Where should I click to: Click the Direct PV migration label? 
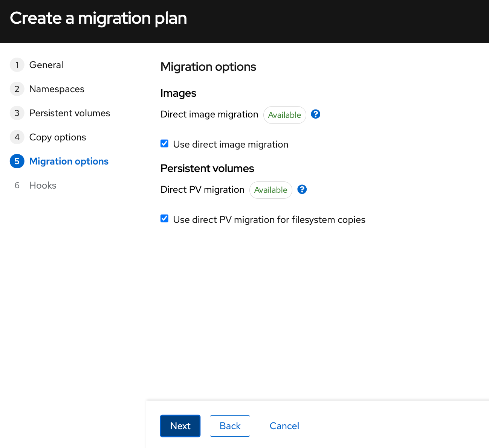(x=202, y=189)
